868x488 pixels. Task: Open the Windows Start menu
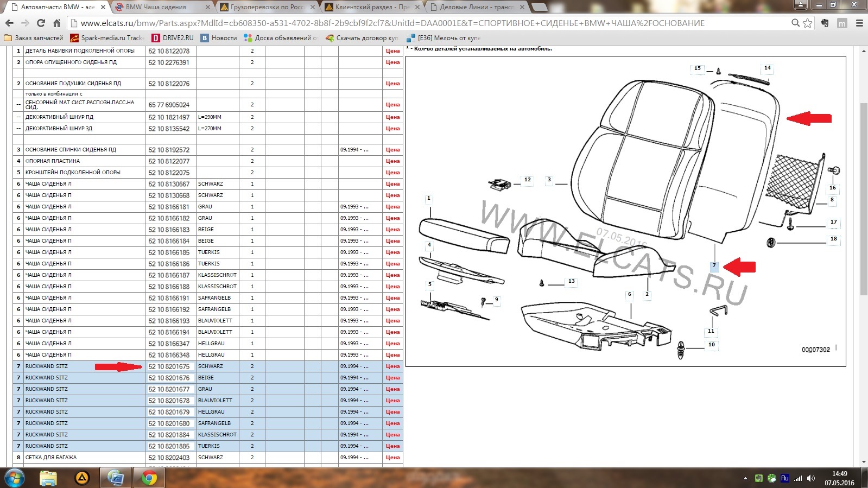pos(14,478)
